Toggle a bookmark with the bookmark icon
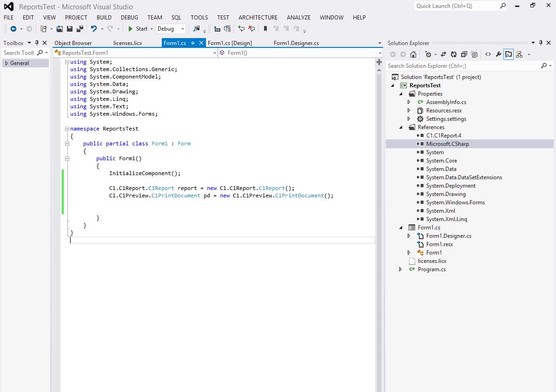Screen dimensions: 556x392 pos(265,29)
